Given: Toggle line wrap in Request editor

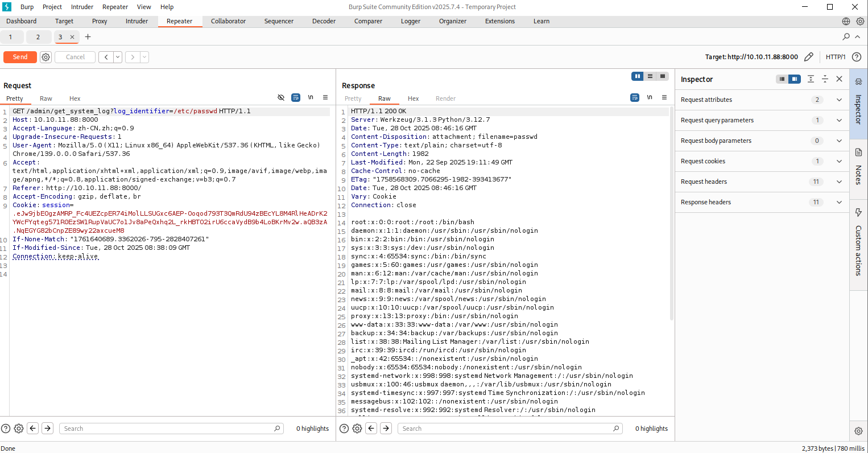Looking at the screenshot, I should tap(296, 97).
